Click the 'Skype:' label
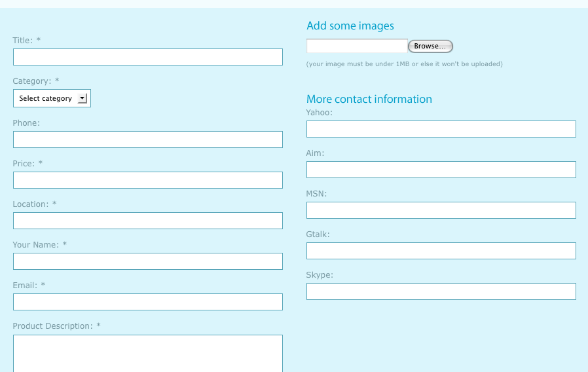Screen dimensions: 588x372 coord(320,275)
